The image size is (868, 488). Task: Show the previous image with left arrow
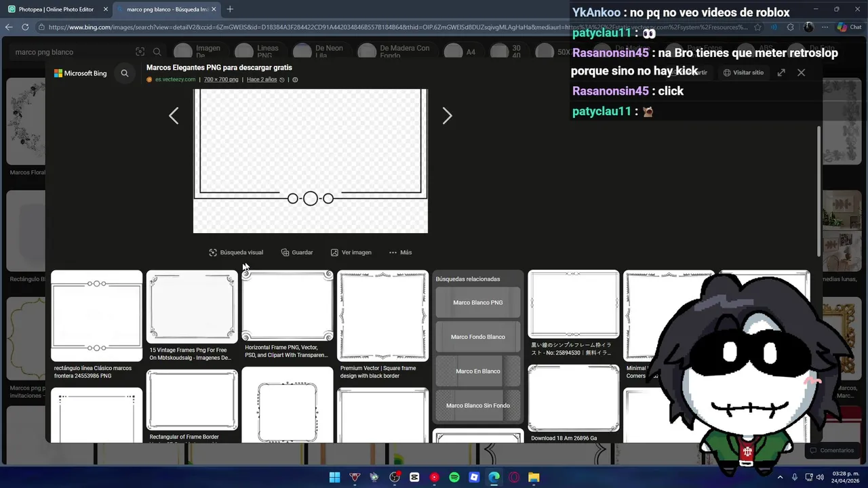tap(174, 116)
